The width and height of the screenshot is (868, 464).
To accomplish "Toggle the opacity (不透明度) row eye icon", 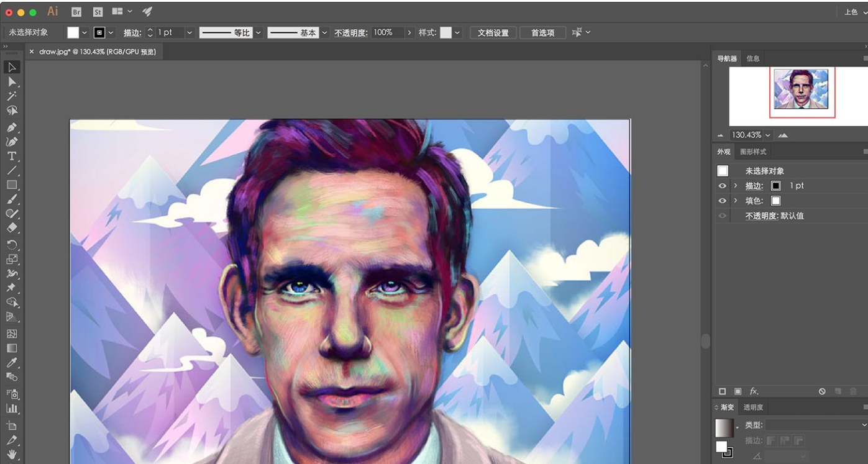I will coord(722,216).
